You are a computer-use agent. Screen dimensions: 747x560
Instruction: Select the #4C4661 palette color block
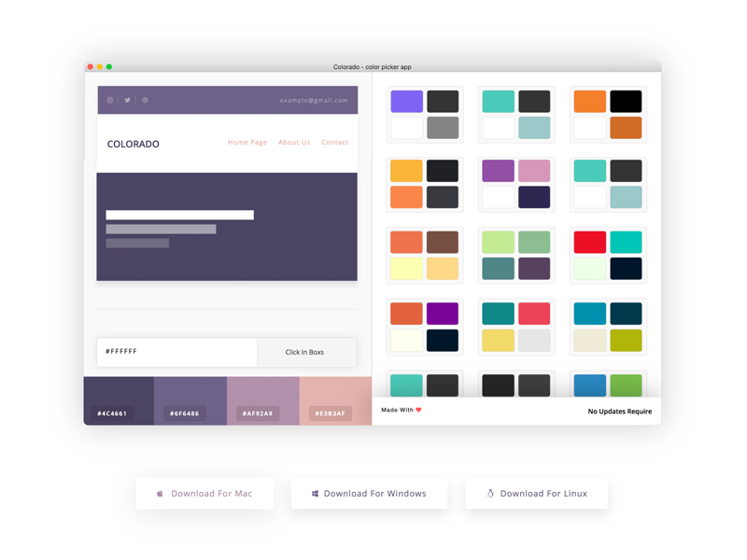[119, 401]
